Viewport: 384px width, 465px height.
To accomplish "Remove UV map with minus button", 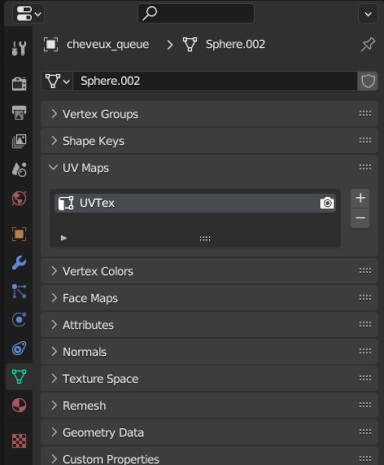I will 360,218.
